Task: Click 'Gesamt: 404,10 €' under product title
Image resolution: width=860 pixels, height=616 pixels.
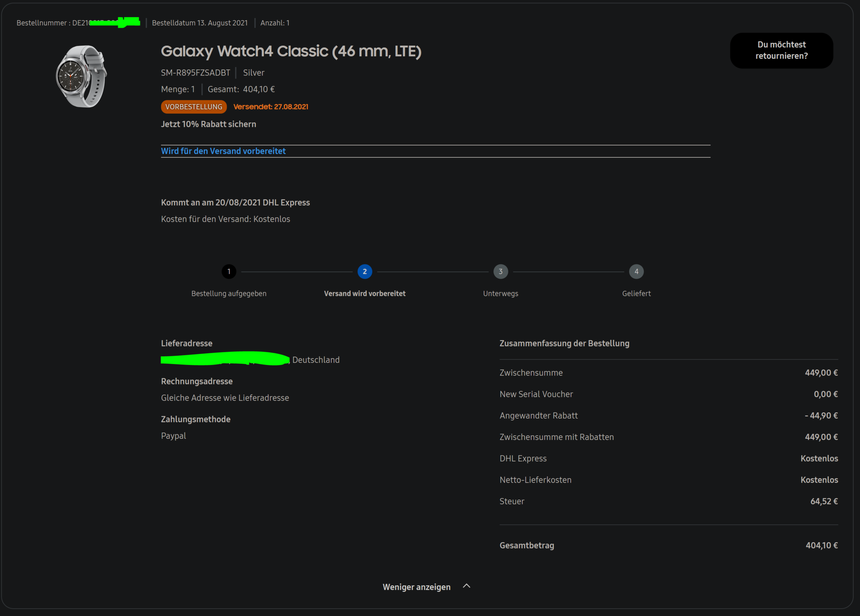Action: 241,89
